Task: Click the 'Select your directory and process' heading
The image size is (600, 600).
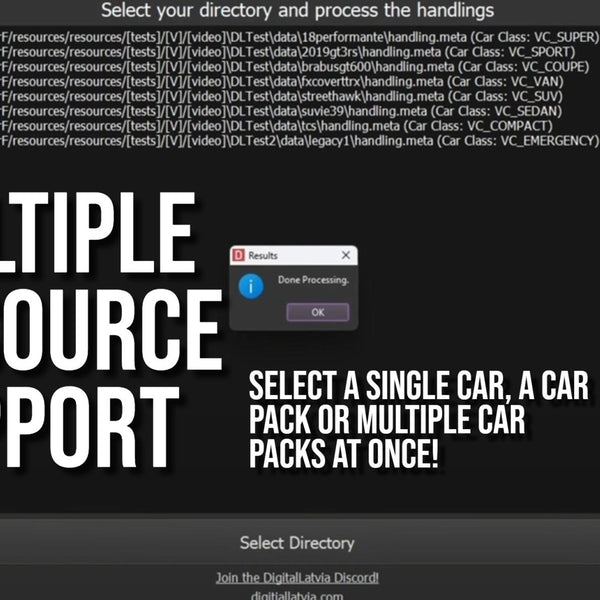Action: tap(298, 10)
